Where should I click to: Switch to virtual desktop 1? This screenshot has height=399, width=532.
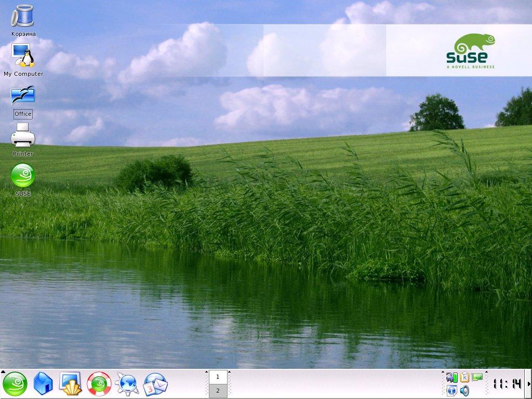[218, 377]
